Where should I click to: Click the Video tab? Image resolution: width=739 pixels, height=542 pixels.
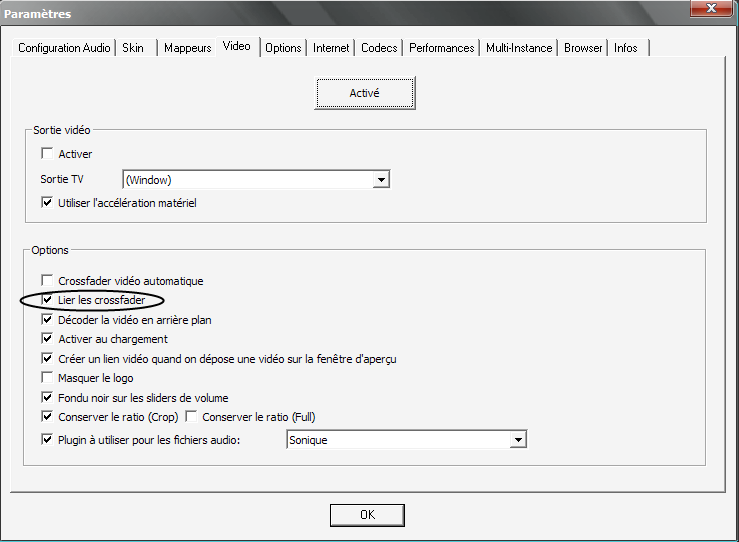pos(237,46)
